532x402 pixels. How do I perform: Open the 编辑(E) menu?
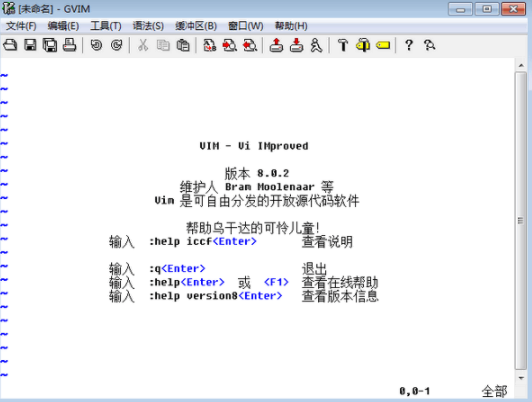point(63,26)
